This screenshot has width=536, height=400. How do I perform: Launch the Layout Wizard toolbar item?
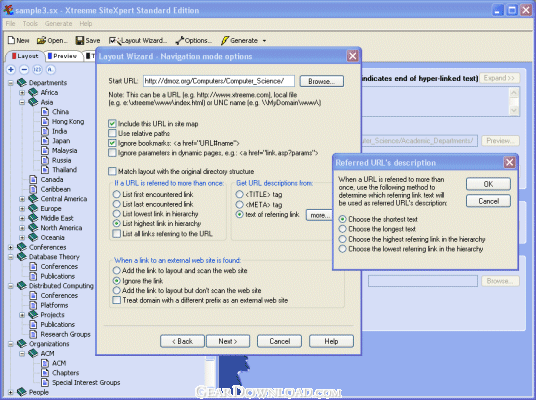point(138,40)
